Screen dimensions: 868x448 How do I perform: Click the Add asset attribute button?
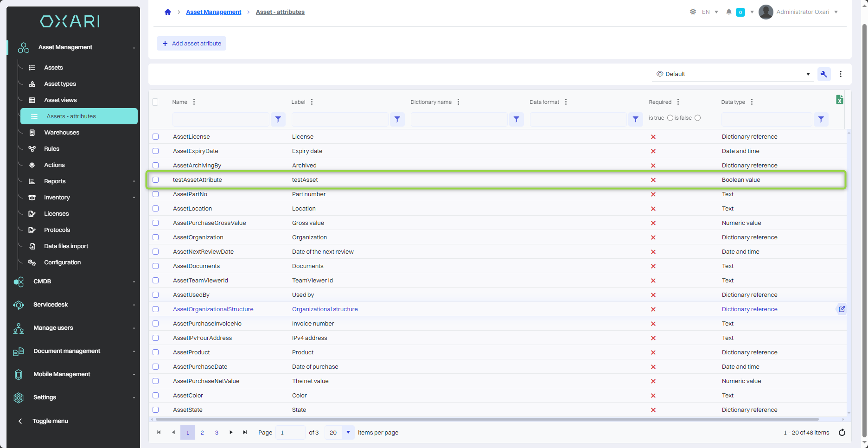pos(191,44)
